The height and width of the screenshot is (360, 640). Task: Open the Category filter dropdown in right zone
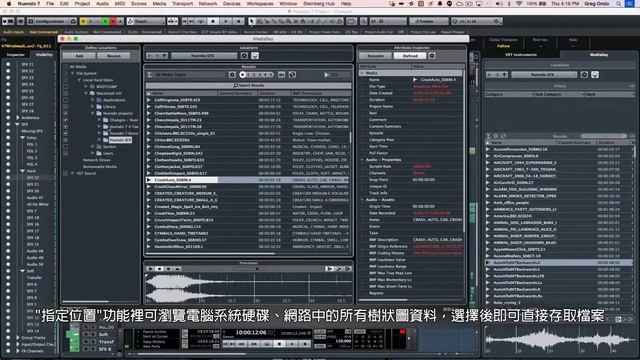click(509, 94)
